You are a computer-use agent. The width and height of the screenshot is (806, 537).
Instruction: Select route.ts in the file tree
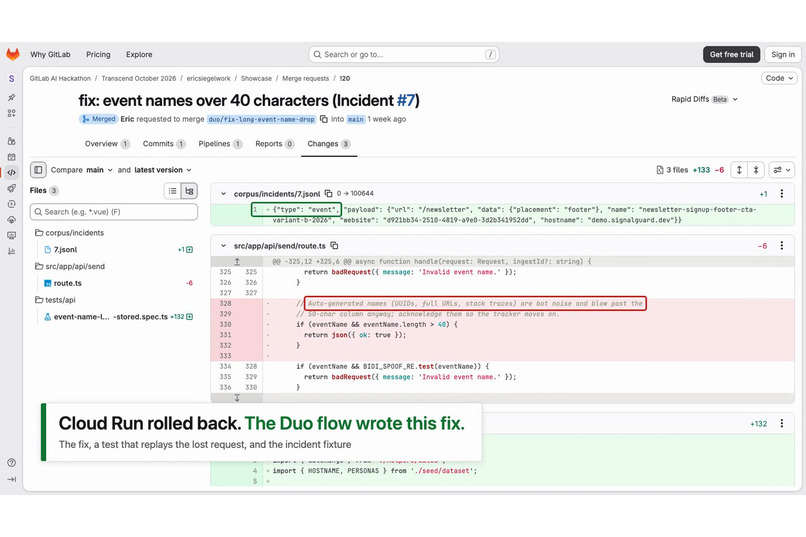click(x=67, y=283)
